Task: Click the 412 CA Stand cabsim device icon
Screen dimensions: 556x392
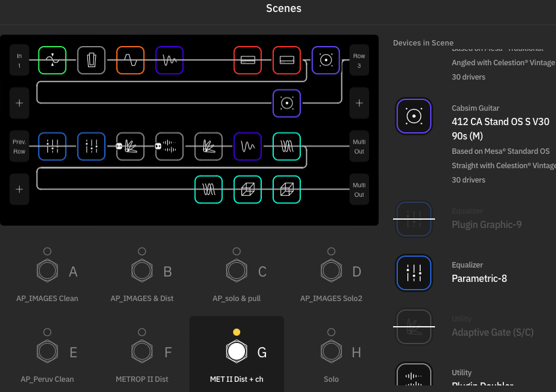Action: pyautogui.click(x=413, y=116)
